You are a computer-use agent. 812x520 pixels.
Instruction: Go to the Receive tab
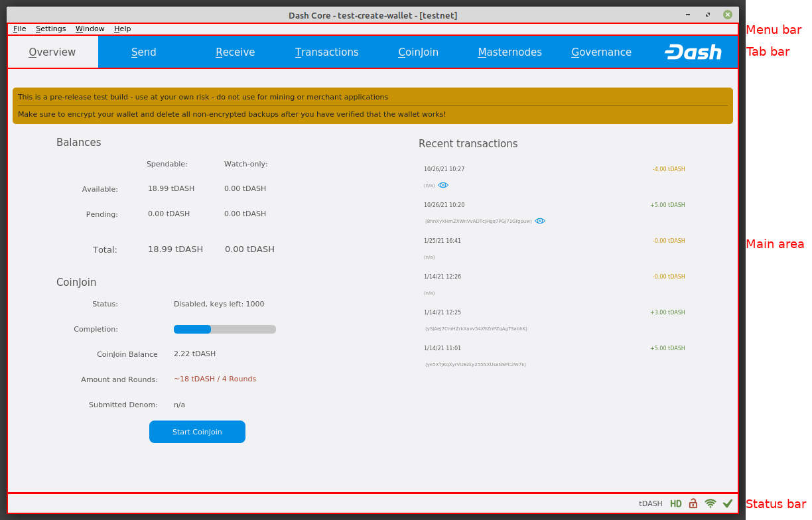(235, 52)
